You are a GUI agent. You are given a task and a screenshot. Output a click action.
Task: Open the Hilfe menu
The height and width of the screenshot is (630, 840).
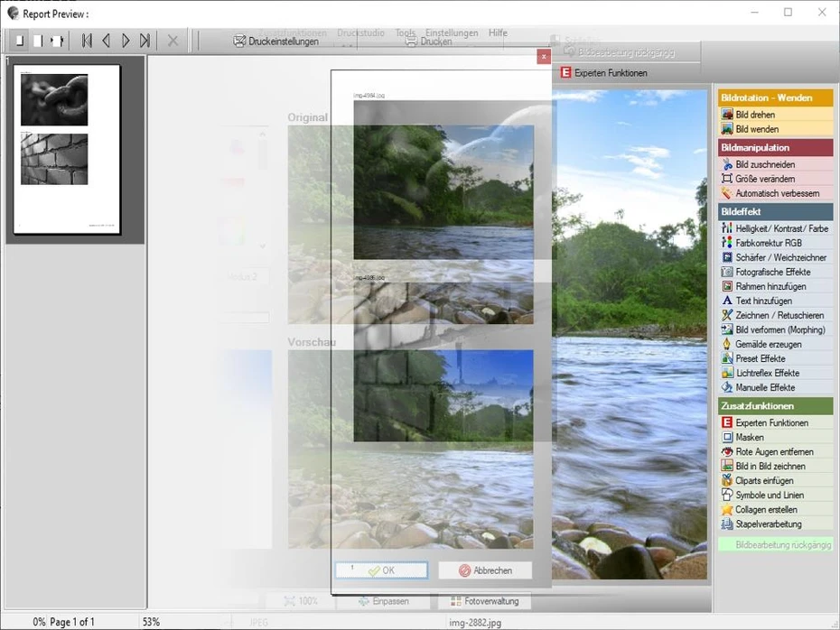pyautogui.click(x=498, y=32)
